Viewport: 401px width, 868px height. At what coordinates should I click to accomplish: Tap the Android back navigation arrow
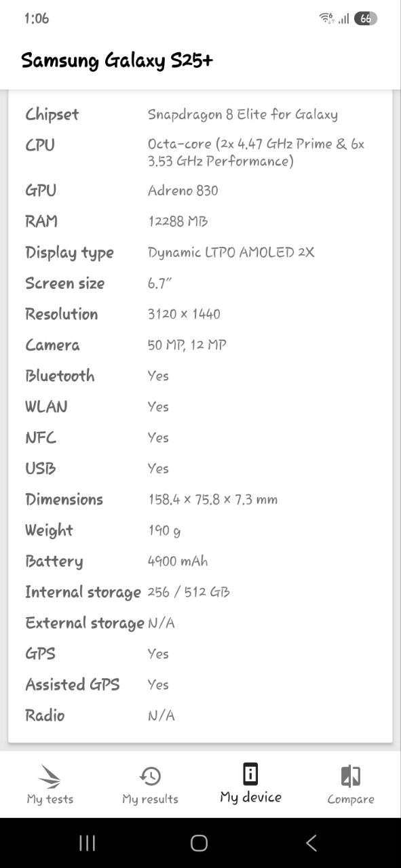311,843
